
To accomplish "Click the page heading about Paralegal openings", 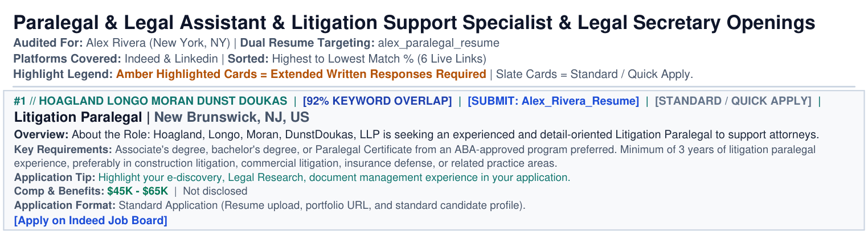I will pos(414,23).
